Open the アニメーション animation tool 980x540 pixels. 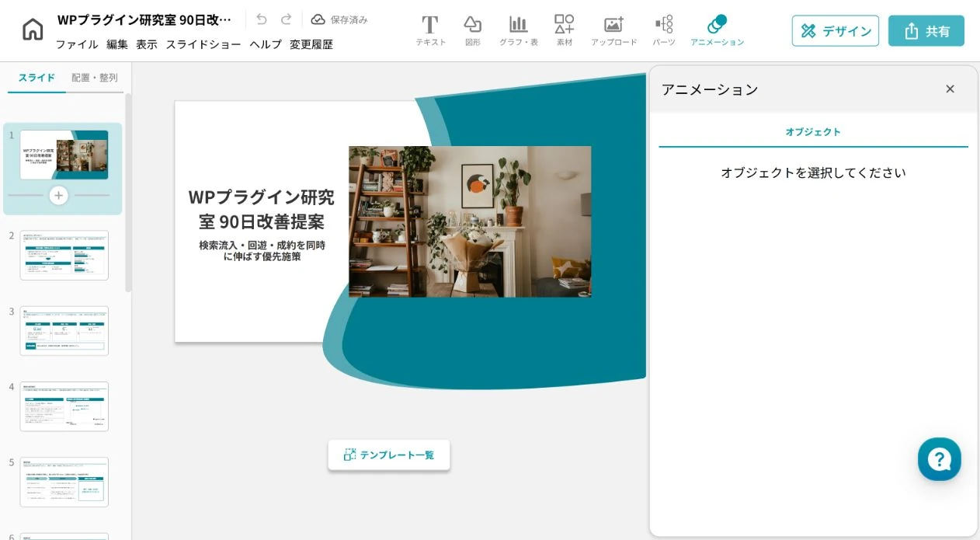pos(717,31)
